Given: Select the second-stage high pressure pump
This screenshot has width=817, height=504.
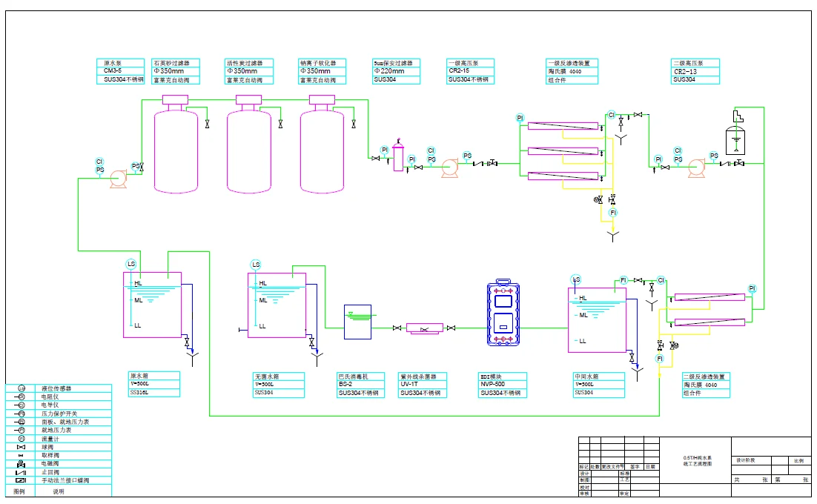Looking at the screenshot, I should pos(697,168).
